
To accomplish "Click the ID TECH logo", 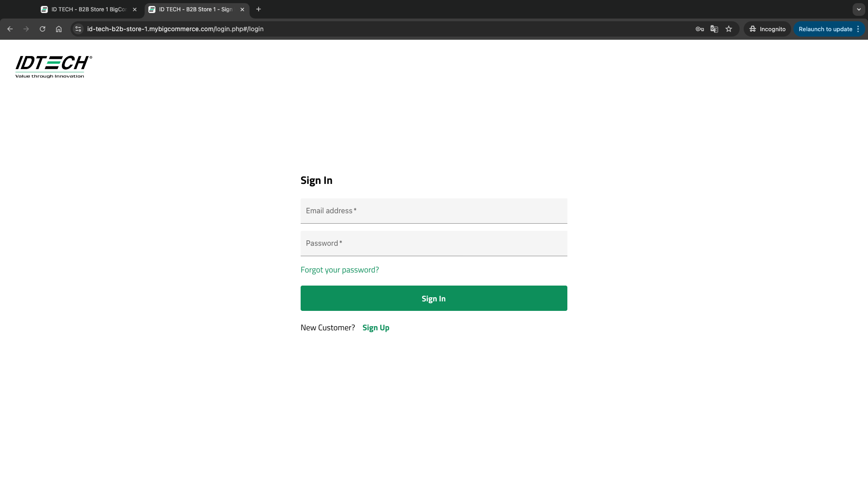I will click(53, 66).
